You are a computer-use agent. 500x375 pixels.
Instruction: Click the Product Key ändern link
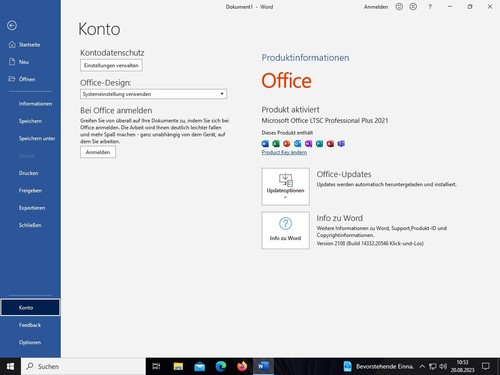coord(284,152)
